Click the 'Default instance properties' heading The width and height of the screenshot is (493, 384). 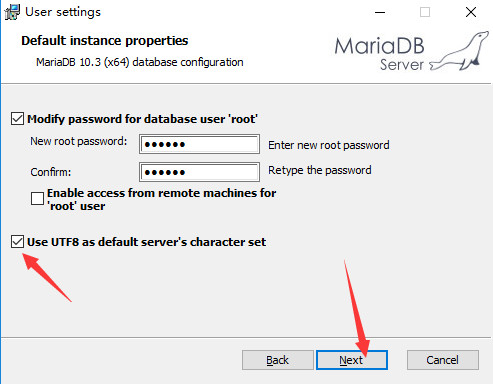point(105,41)
